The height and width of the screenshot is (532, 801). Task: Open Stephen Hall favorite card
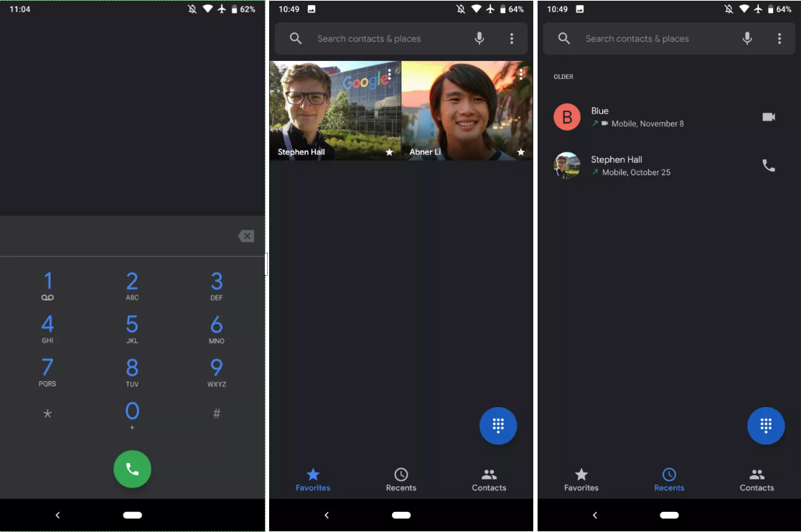click(336, 111)
